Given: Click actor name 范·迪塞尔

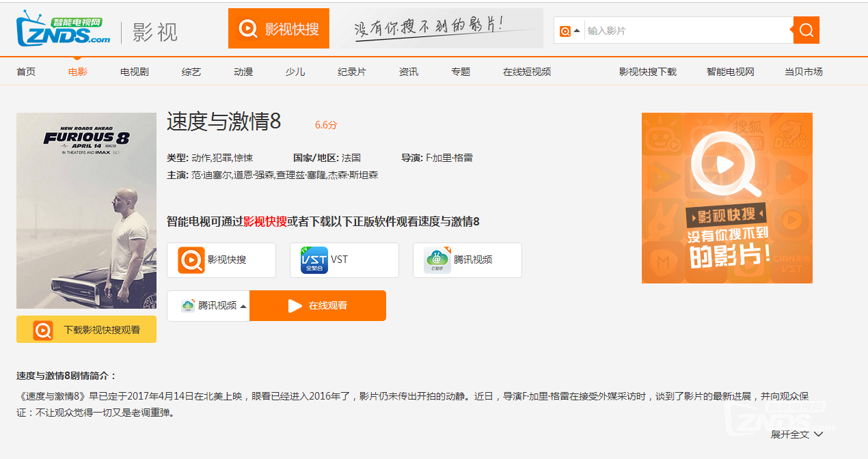Looking at the screenshot, I should pos(211,175).
